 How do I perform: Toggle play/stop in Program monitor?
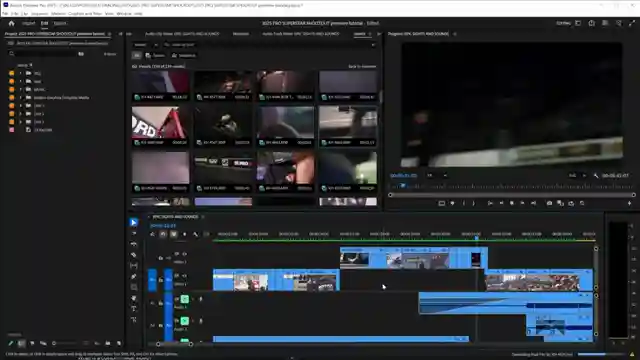point(512,203)
